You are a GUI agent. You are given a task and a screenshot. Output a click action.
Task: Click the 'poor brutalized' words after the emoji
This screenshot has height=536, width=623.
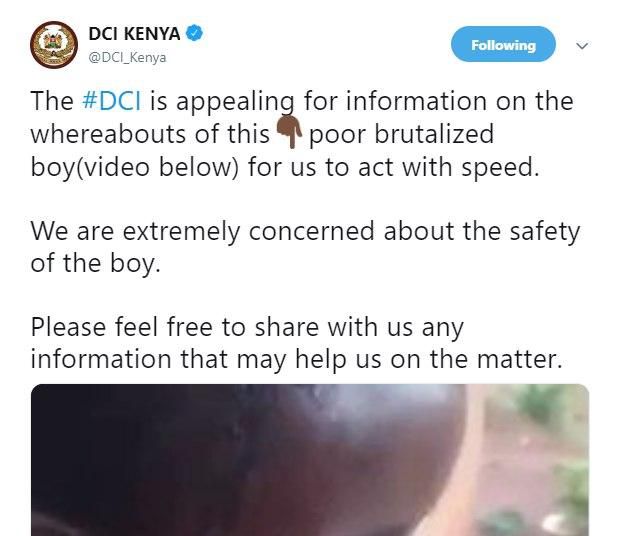click(x=401, y=134)
